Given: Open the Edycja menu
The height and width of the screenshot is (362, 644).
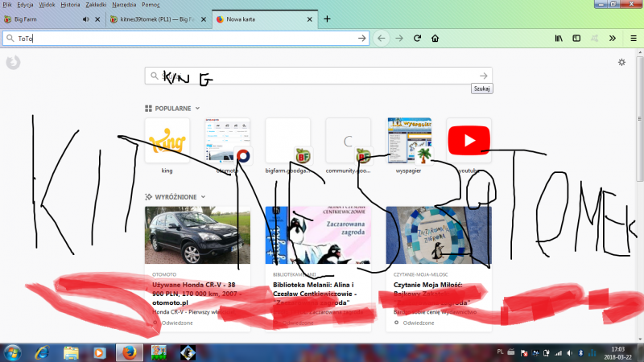Looking at the screenshot, I should click(x=25, y=5).
